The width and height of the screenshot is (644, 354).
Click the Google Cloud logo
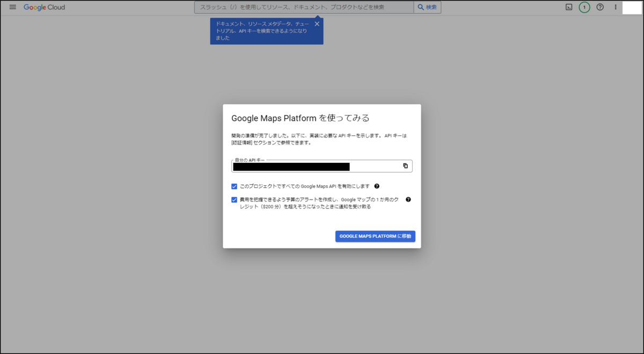[x=44, y=8]
